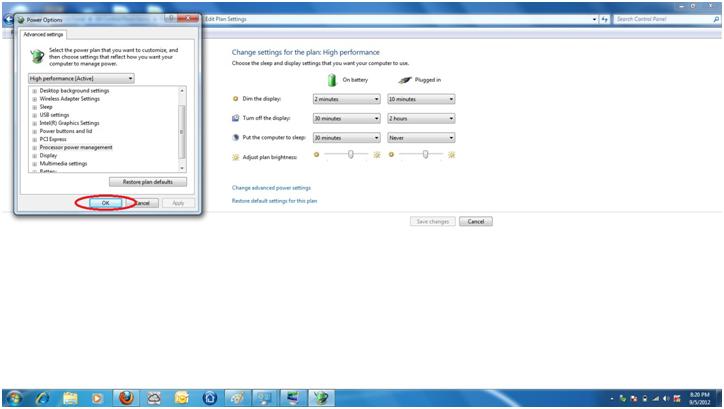Image resolution: width=724 pixels, height=409 pixels.
Task: Click the search magnifier in Control Panel
Action: pos(716,19)
